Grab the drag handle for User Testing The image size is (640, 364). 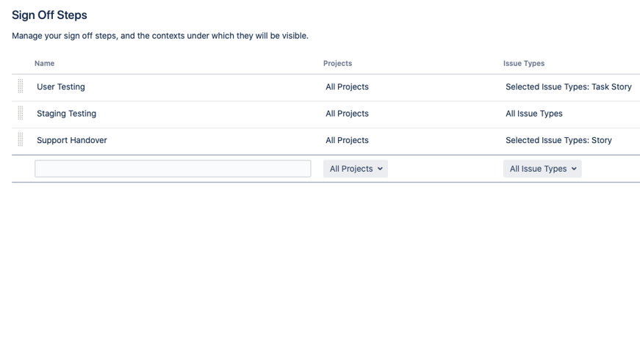tap(21, 87)
